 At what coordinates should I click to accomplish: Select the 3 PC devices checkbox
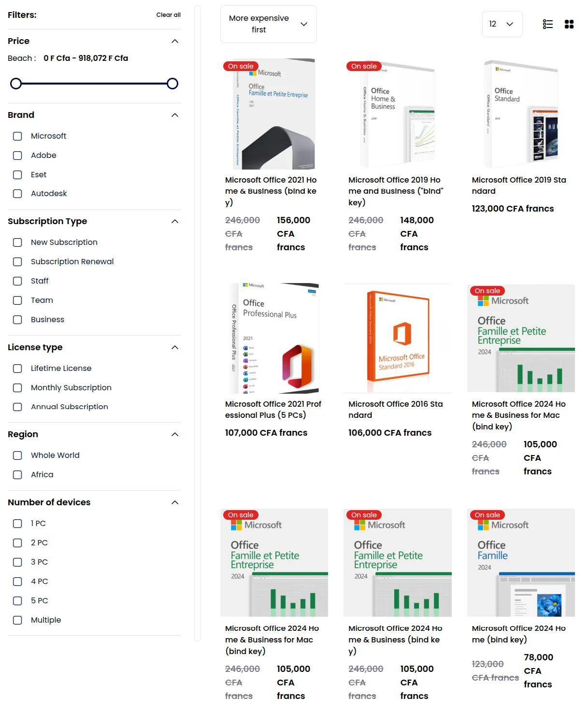[x=18, y=562]
